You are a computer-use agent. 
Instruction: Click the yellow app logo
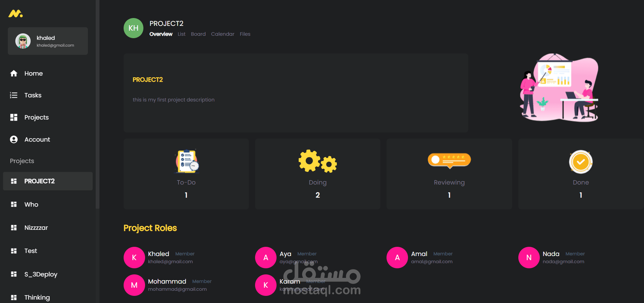16,14
